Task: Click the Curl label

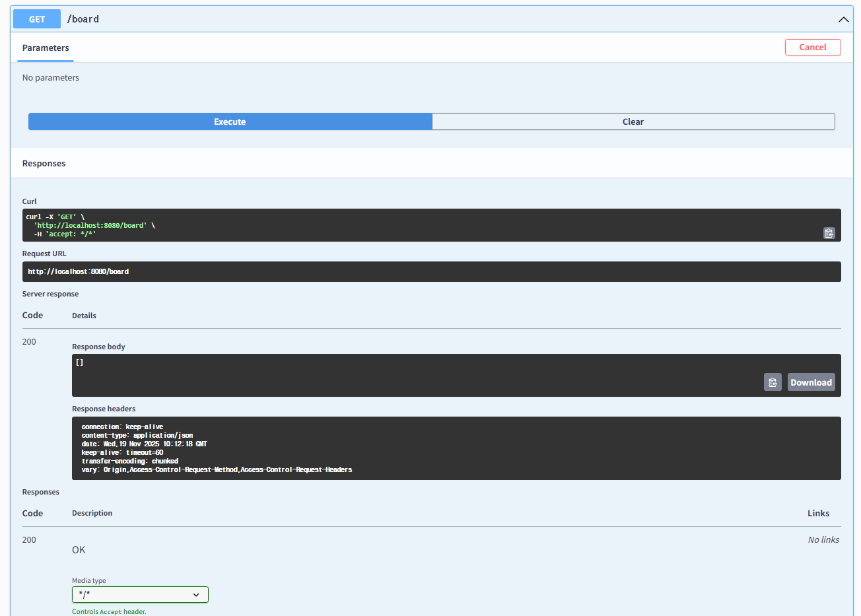Action: click(x=30, y=201)
